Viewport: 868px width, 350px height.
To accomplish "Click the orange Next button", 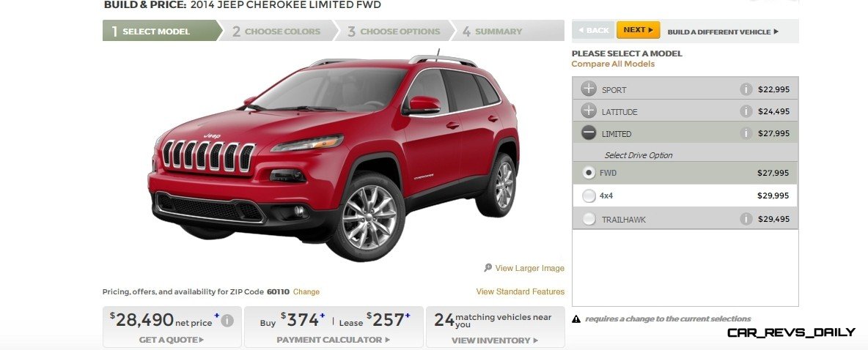I will point(639,30).
